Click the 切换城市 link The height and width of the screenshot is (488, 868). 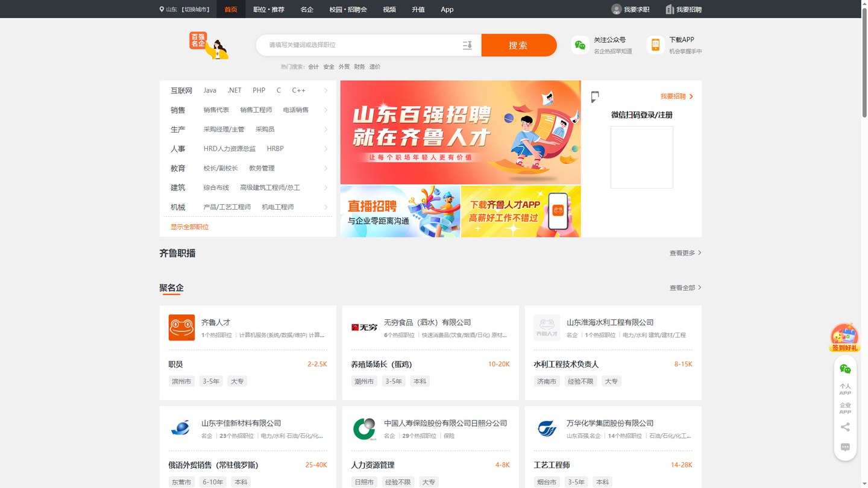[196, 10]
